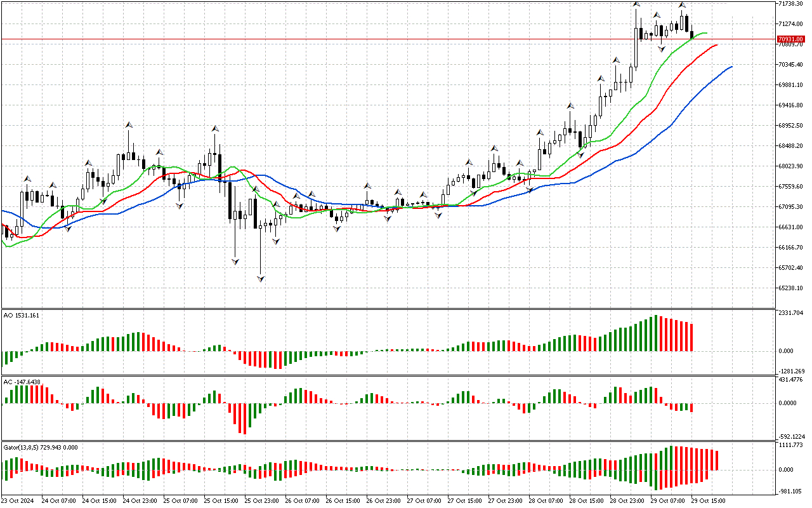Click price level 68023.90 on the axis

point(792,166)
